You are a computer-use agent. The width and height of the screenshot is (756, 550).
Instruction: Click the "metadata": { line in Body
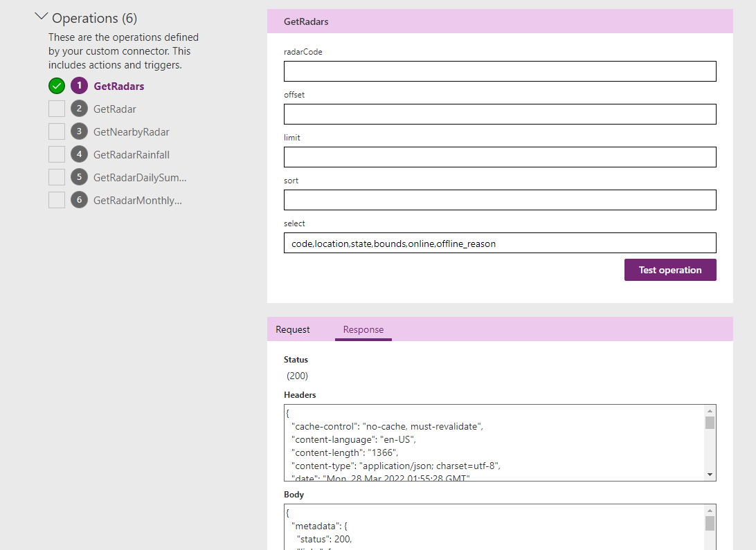click(319, 526)
